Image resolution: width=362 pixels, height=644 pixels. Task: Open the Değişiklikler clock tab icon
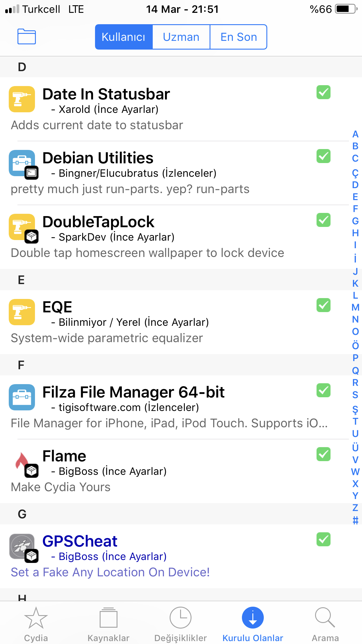(181, 618)
